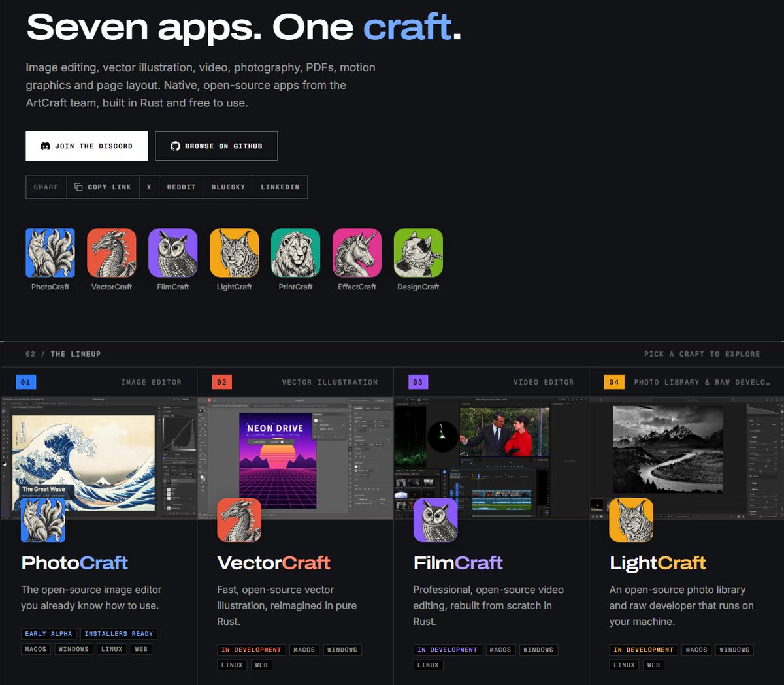Click the "VIDEO EDITOR" card label
Image resolution: width=784 pixels, height=685 pixels.
544,382
